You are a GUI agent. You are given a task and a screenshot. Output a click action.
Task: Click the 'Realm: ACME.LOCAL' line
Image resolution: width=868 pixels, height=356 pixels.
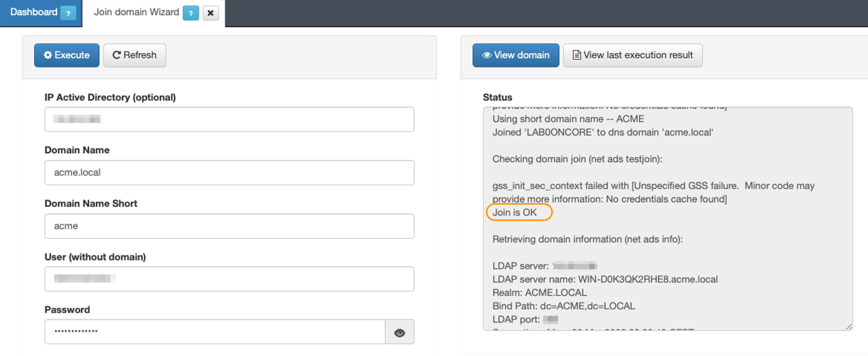point(540,292)
